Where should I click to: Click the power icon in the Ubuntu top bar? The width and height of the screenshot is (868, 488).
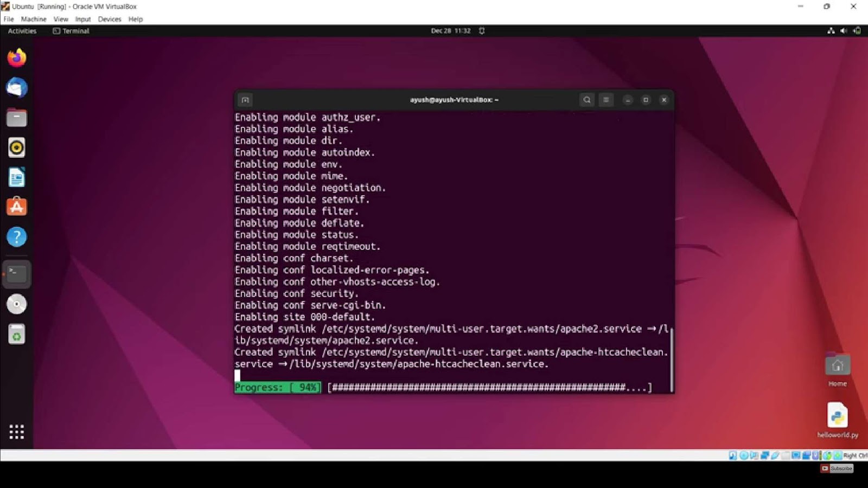[x=857, y=31]
